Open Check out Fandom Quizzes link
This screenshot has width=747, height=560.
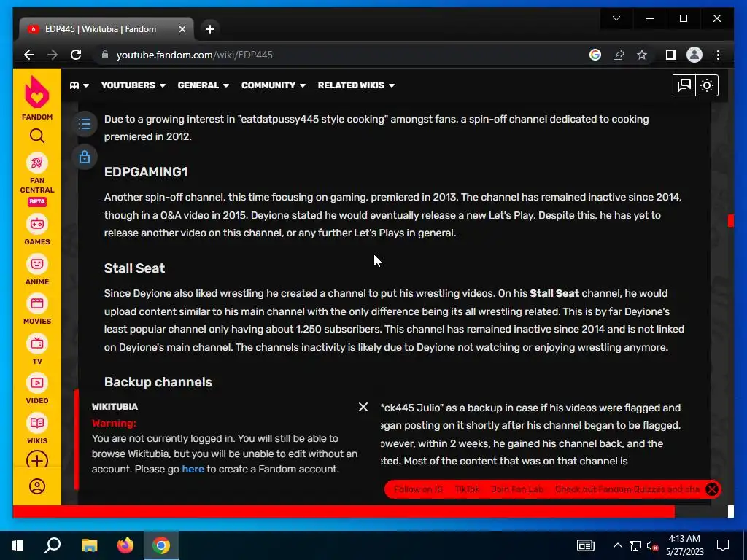coord(627,489)
